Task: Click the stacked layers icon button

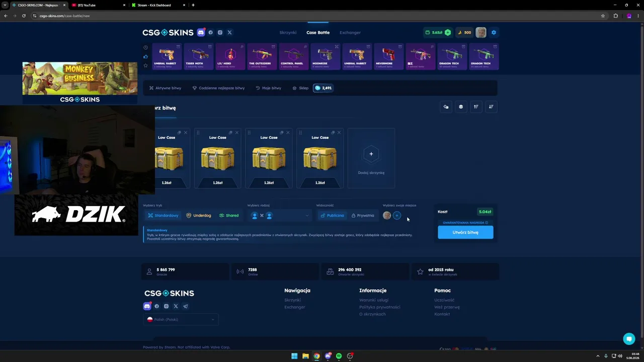Action: click(461, 107)
